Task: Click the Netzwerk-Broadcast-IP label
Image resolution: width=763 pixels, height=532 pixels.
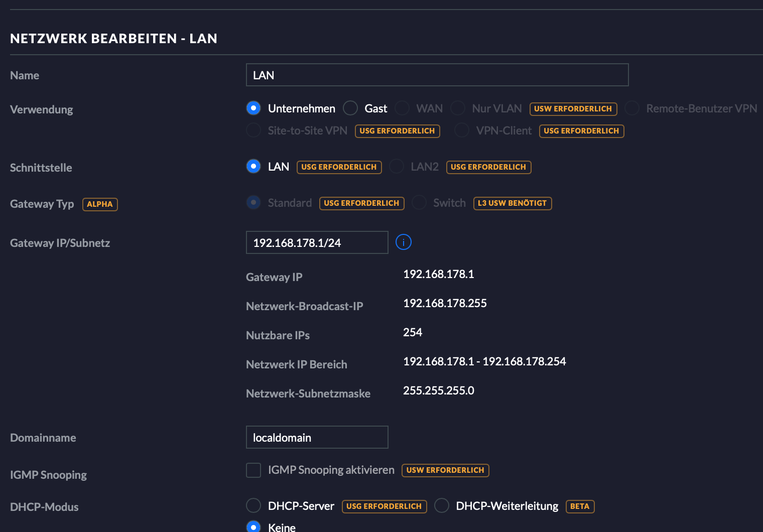Action: tap(305, 306)
